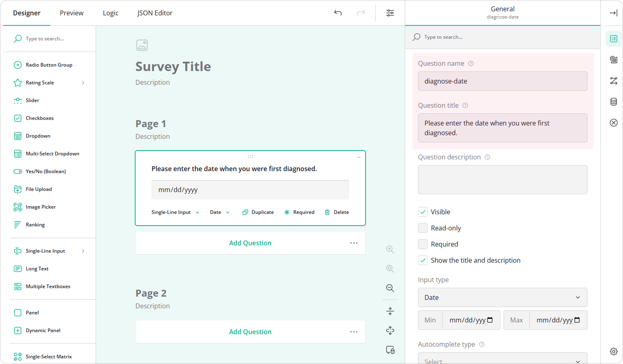Click the Question description text field

pyautogui.click(x=502, y=180)
